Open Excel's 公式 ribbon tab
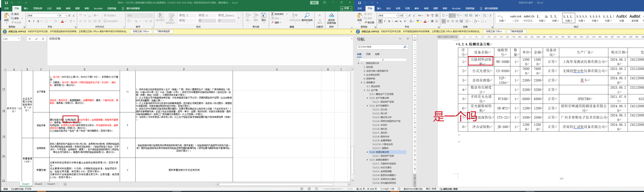 coord(49,8)
